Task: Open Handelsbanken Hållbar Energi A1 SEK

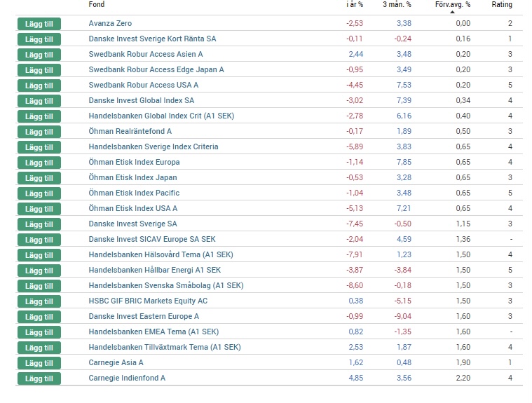Action: coord(155,271)
